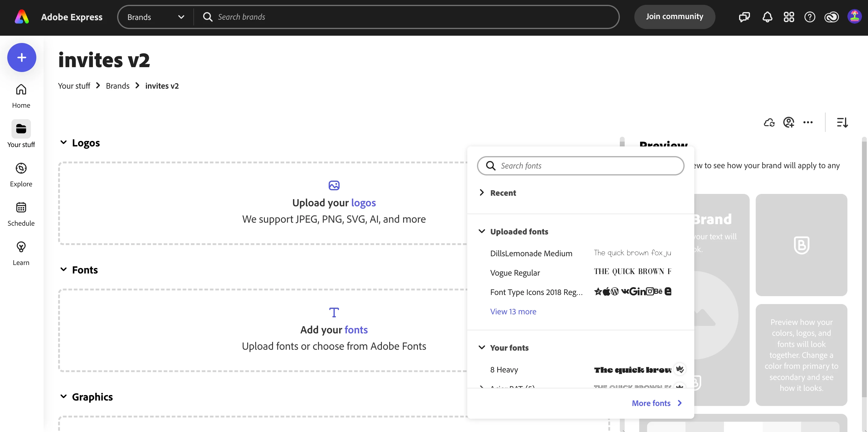Click the invite people icon
This screenshot has width=868, height=432.
point(788,123)
